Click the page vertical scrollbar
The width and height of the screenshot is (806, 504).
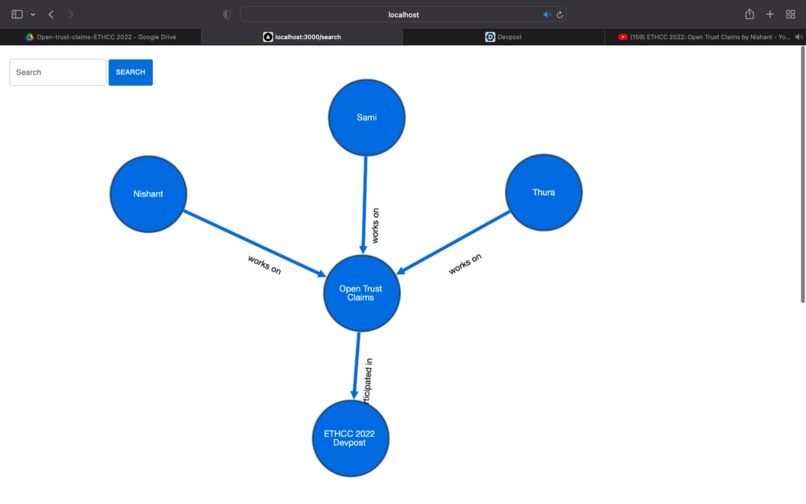point(802,174)
